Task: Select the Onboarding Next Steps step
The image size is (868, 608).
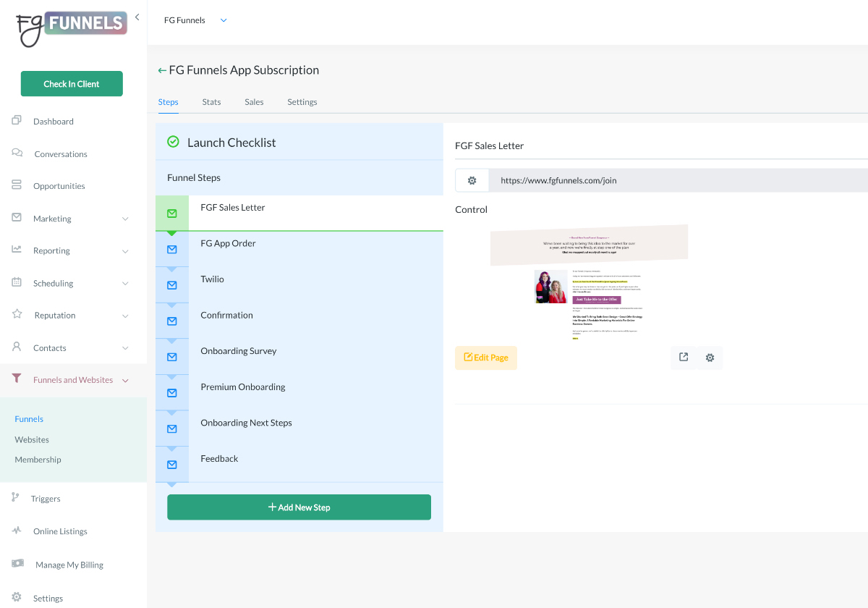Action: pyautogui.click(x=299, y=428)
